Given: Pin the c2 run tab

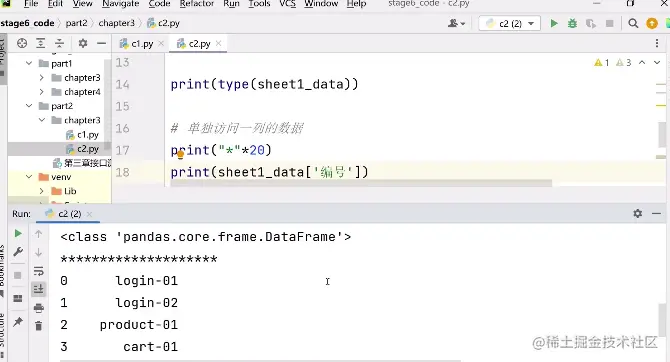Looking at the screenshot, I should click(x=18, y=322).
